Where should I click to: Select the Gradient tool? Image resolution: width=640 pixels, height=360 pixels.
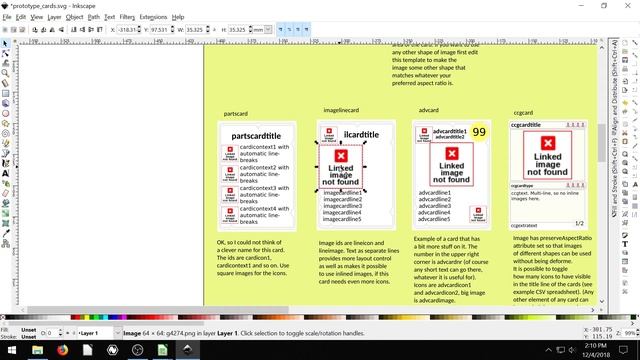(x=5, y=213)
